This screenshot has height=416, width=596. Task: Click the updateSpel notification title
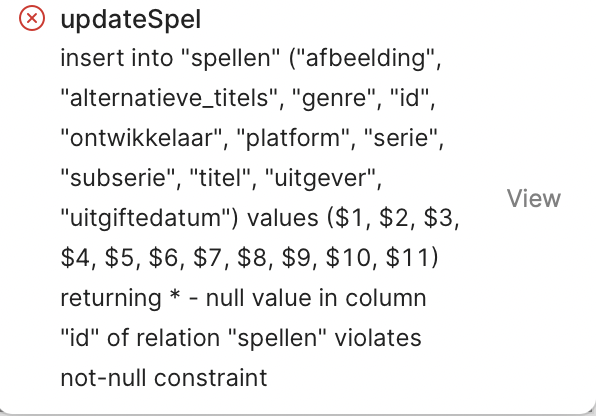coord(131,20)
